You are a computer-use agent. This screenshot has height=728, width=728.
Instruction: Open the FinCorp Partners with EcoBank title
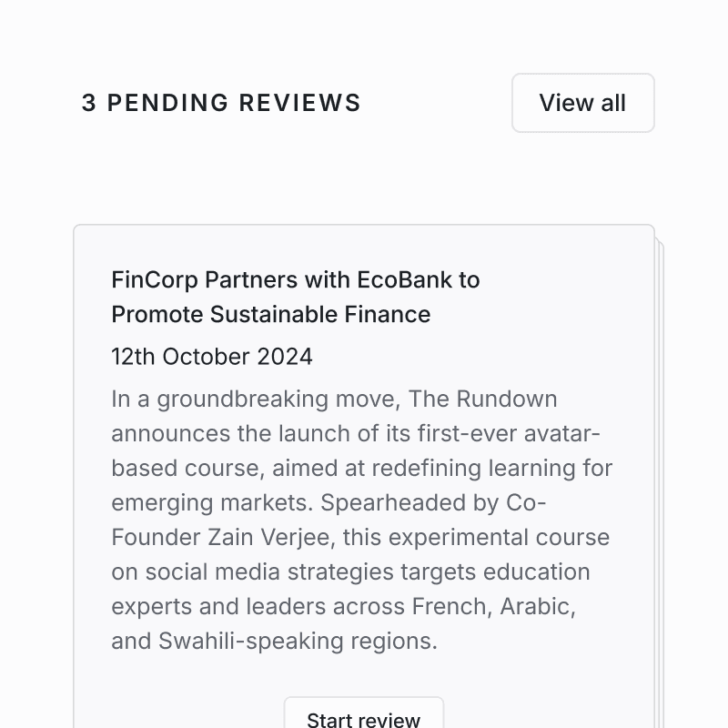pyautogui.click(x=295, y=297)
